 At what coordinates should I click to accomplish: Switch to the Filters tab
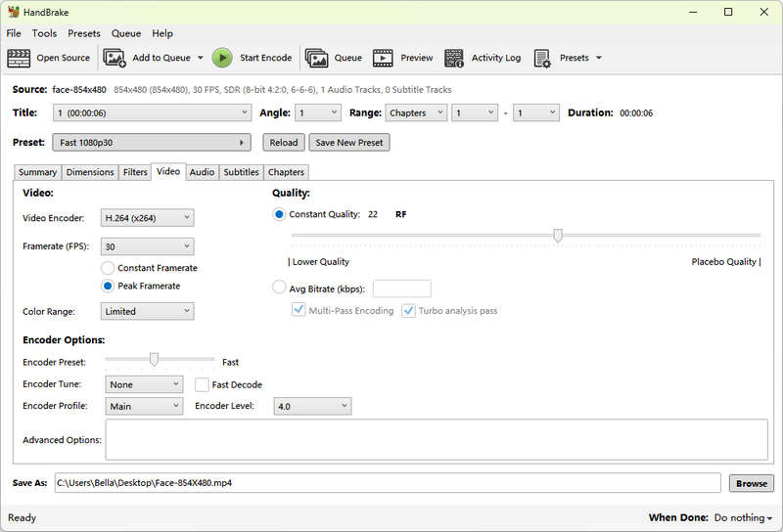tap(135, 172)
